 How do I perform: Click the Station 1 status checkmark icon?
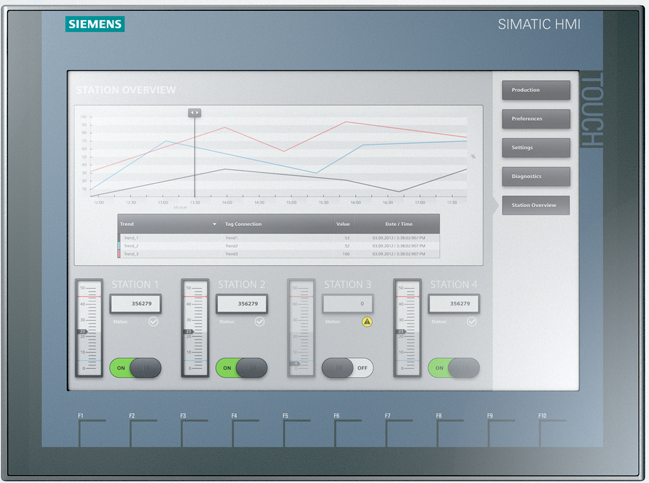click(153, 322)
